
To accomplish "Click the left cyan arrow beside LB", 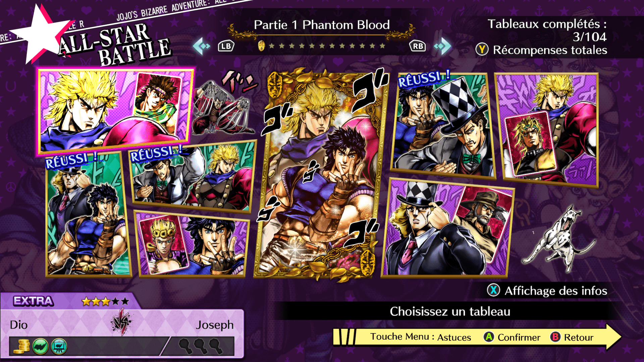I will coord(201,46).
